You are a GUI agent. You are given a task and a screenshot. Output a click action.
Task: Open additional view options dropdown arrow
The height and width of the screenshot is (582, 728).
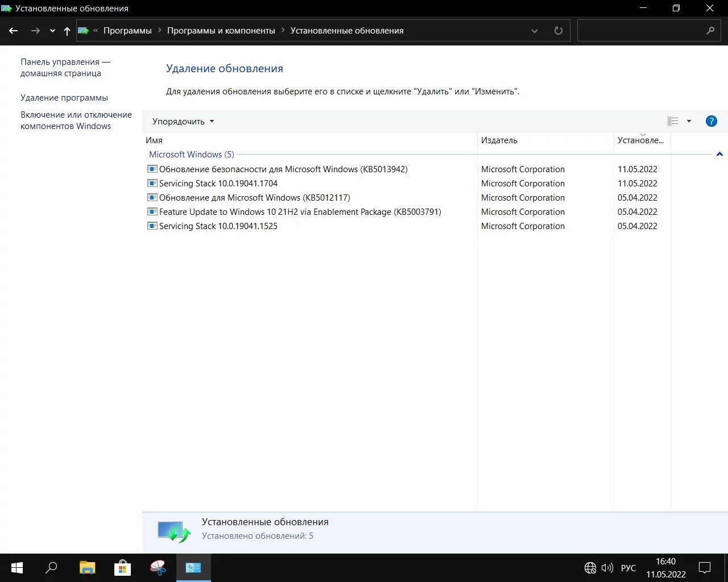tap(689, 121)
